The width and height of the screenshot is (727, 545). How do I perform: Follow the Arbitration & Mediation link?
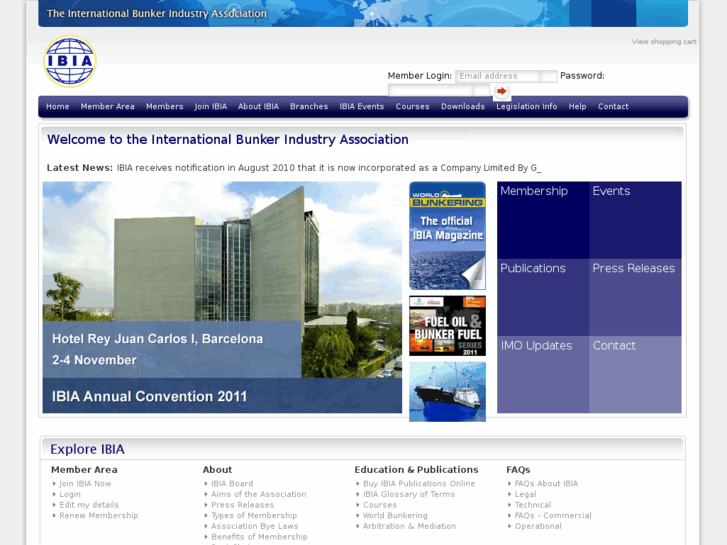pos(409,526)
